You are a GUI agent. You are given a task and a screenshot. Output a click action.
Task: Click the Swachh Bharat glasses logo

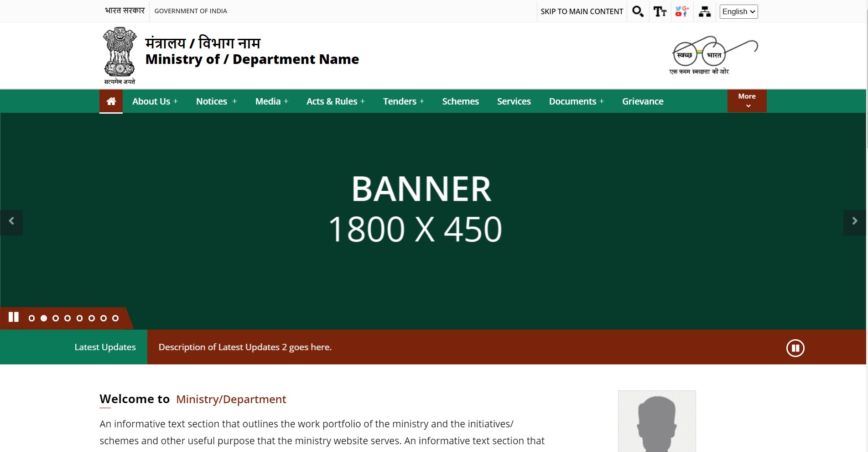pos(713,55)
